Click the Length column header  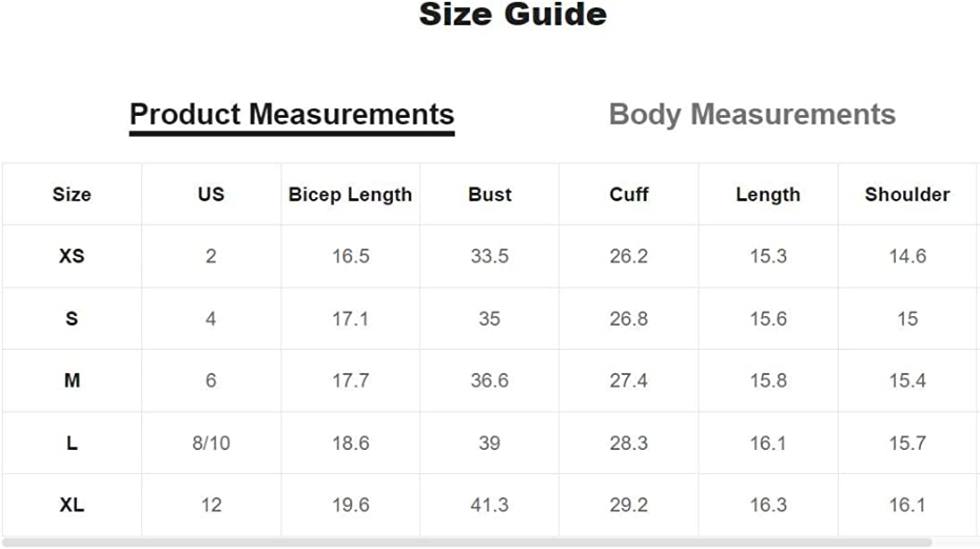pos(768,195)
